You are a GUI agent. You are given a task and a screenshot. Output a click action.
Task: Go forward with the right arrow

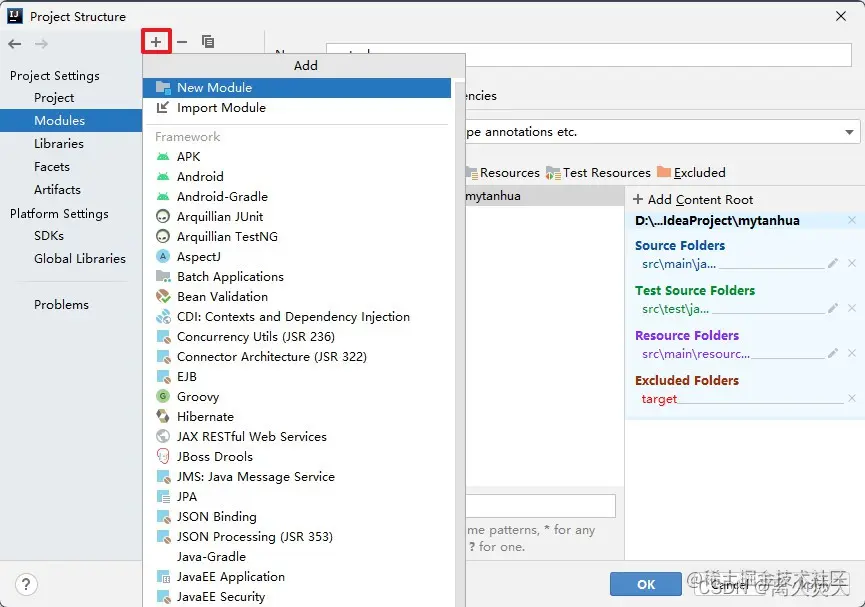(41, 44)
